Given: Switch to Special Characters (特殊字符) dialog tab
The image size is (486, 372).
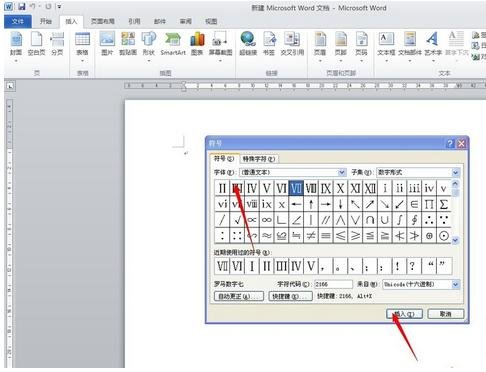Looking at the screenshot, I should click(x=259, y=159).
